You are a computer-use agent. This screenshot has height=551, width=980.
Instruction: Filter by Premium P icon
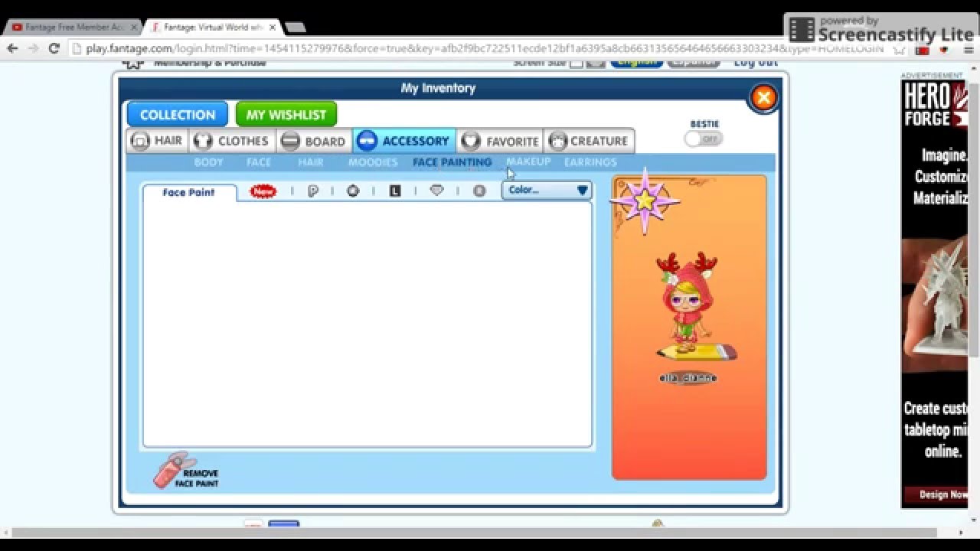(x=313, y=191)
